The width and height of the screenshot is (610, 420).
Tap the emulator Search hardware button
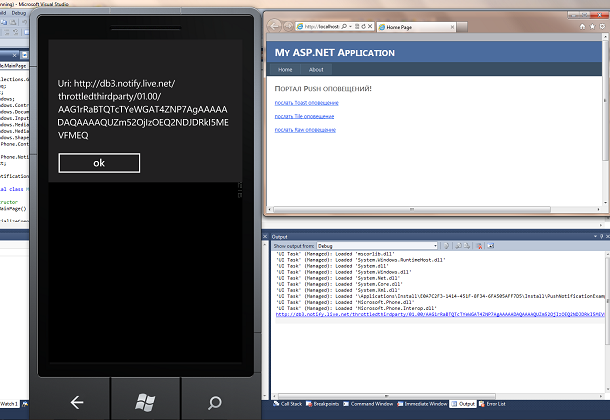tap(215, 402)
